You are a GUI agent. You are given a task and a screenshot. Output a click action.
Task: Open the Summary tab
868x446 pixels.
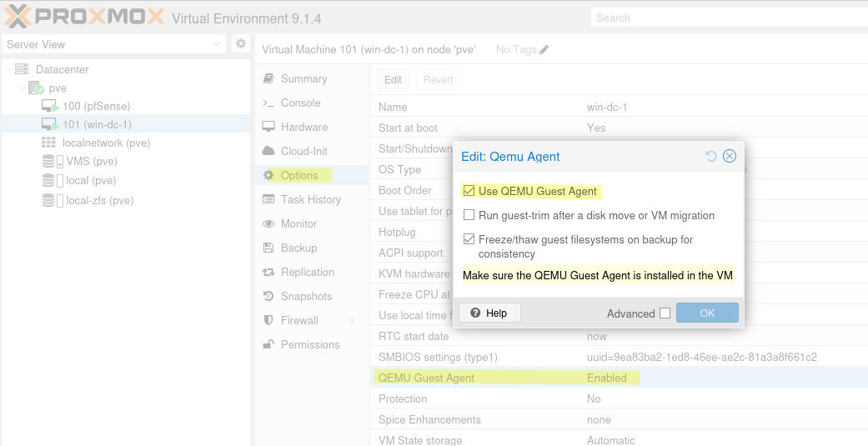point(312,78)
